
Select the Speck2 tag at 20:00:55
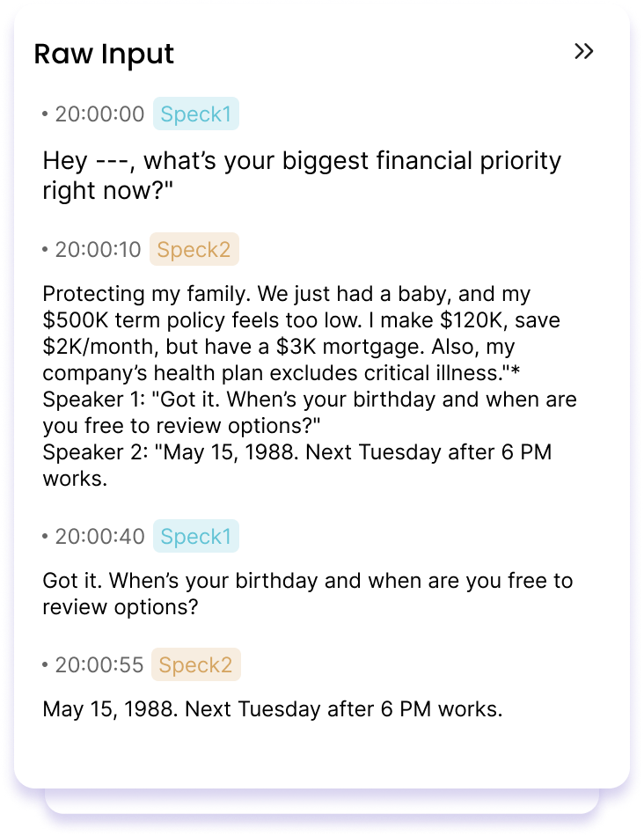[x=195, y=664]
